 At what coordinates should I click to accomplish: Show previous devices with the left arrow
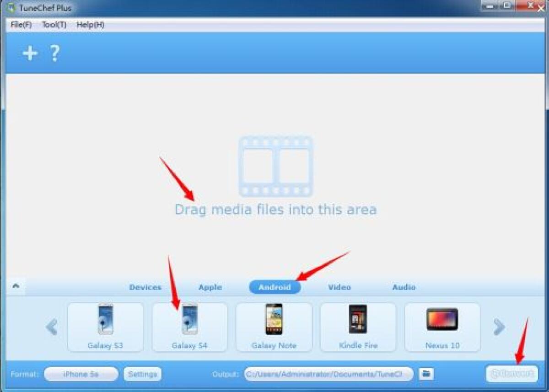[x=50, y=328]
